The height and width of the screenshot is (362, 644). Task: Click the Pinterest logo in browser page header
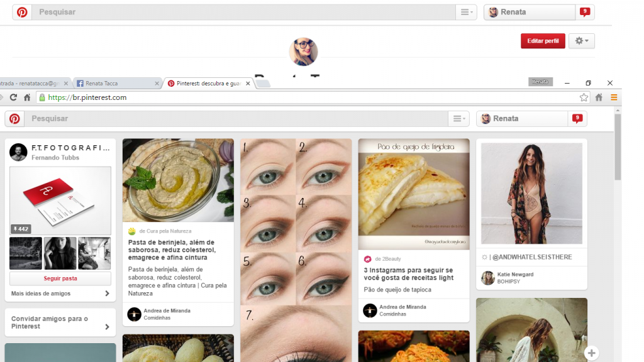(x=15, y=119)
